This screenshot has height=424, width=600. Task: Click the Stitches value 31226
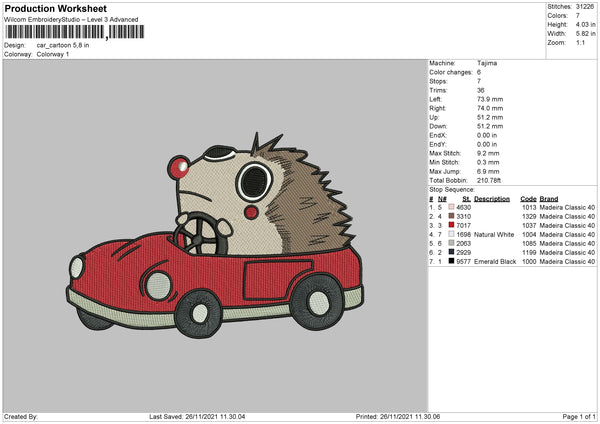point(586,7)
